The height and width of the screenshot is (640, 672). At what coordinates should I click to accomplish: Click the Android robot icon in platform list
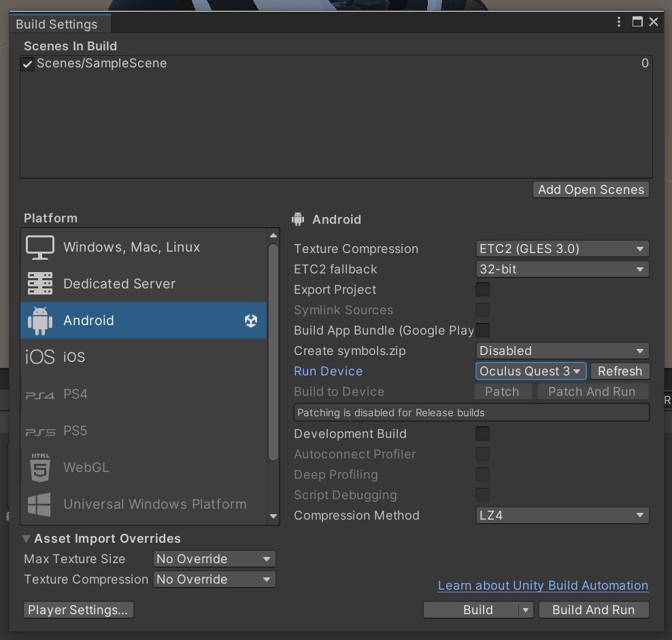[40, 320]
